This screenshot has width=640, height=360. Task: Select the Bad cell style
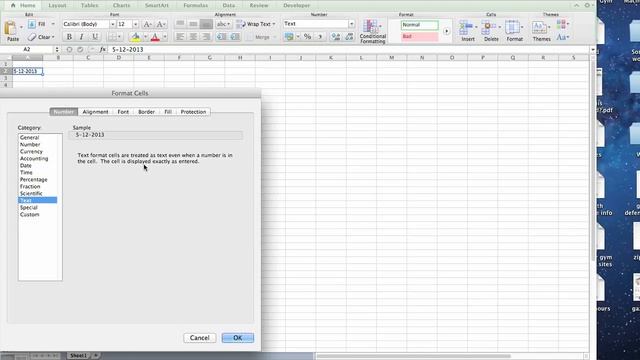419,37
